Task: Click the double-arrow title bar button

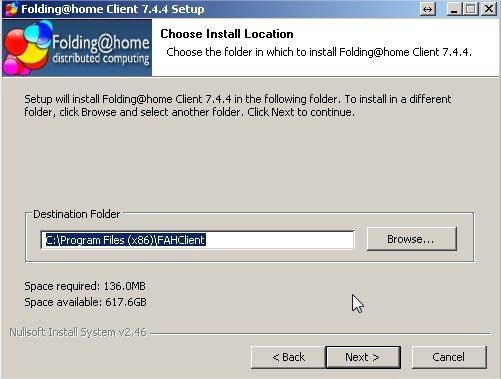Action: click(x=428, y=9)
